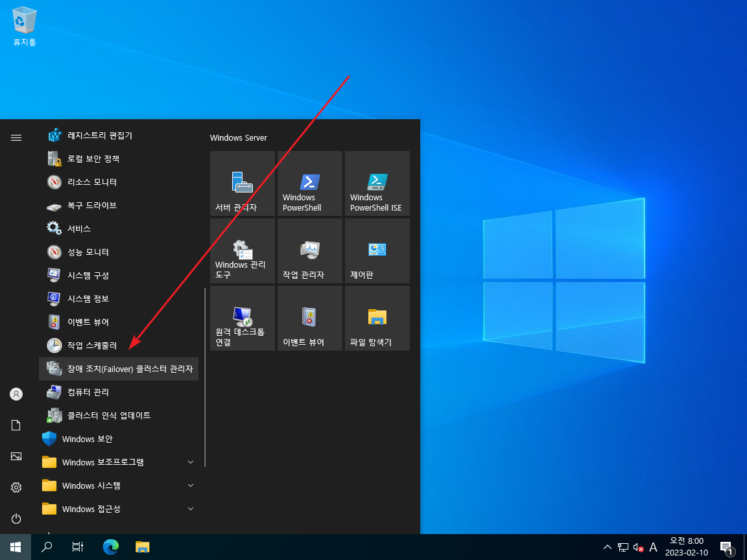Launch Microsoft Edge from taskbar
Viewport: 747px width, 560px height.
[x=110, y=547]
